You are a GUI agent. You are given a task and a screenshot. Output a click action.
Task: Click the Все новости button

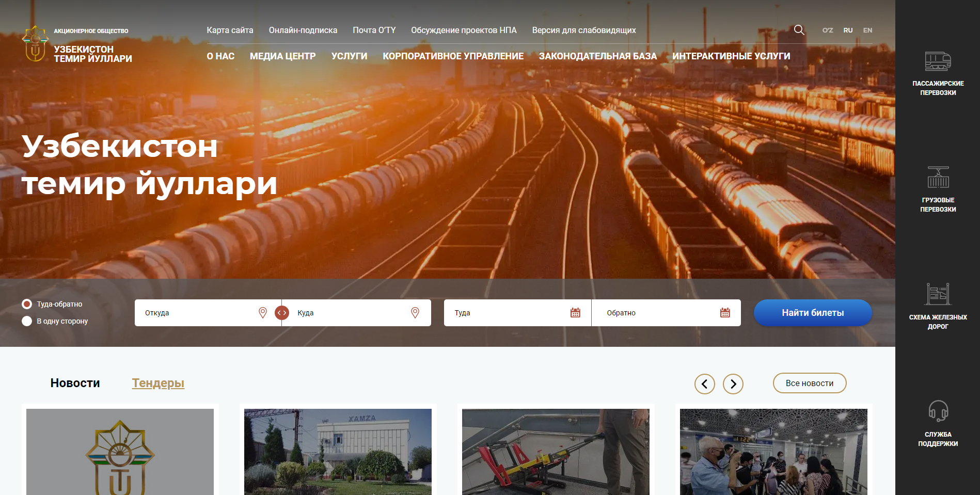810,383
